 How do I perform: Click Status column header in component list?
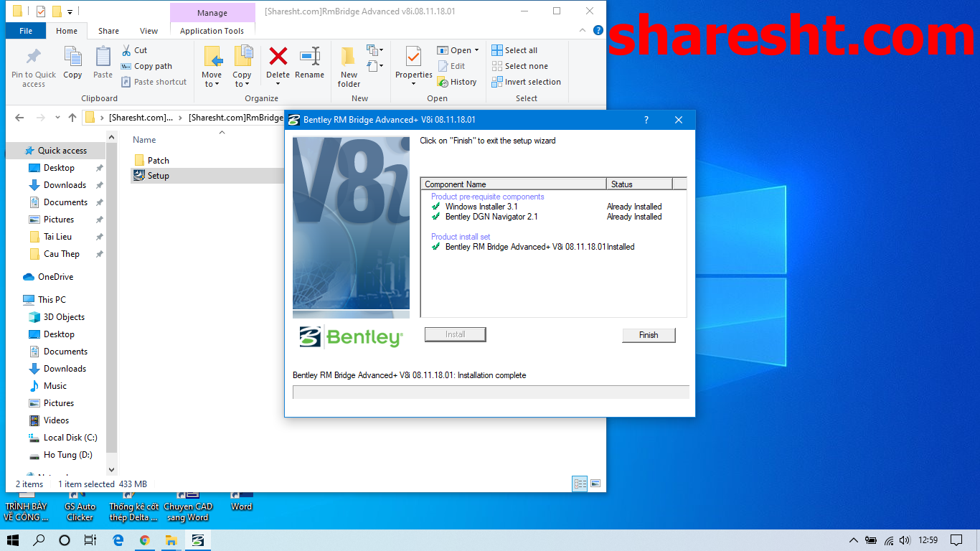tap(639, 184)
